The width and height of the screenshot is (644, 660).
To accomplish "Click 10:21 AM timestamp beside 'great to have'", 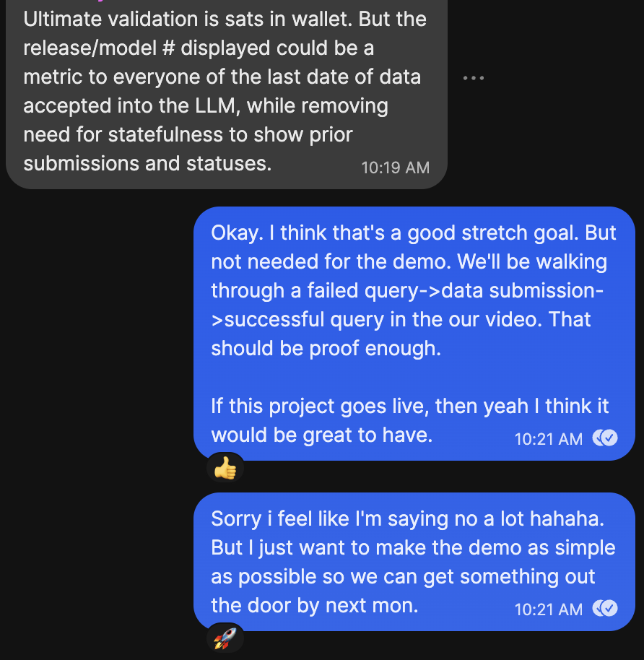I will point(549,439).
